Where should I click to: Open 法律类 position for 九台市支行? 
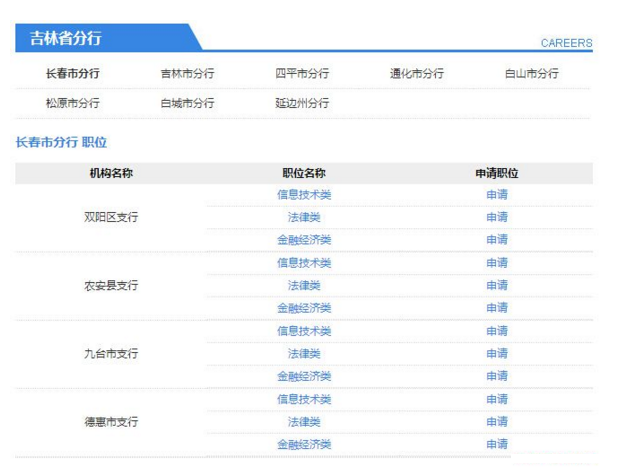[x=304, y=354]
